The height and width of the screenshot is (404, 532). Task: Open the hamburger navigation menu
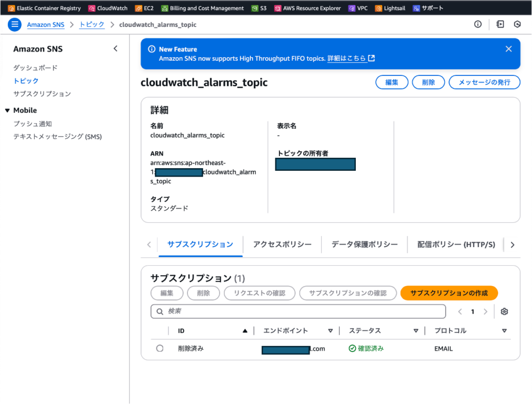click(x=15, y=24)
